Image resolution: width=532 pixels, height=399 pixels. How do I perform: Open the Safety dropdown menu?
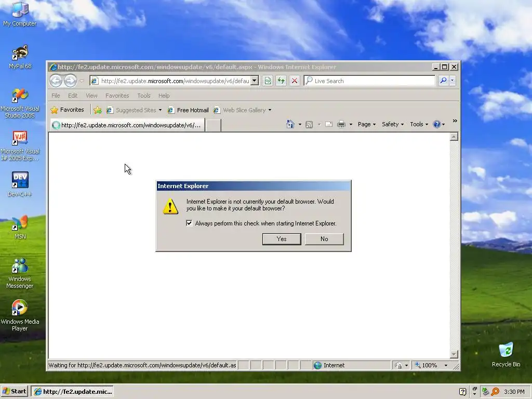393,124
